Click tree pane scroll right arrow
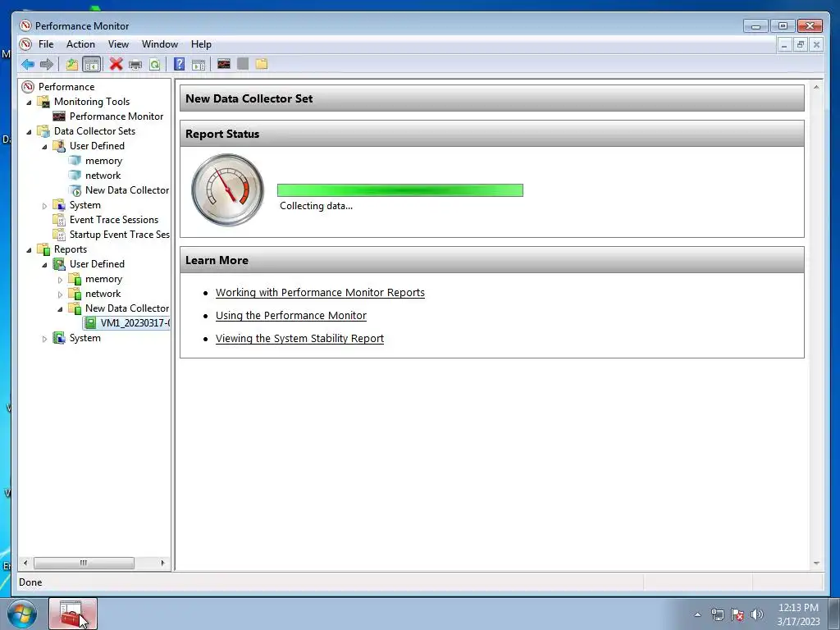840x630 pixels. coord(163,563)
